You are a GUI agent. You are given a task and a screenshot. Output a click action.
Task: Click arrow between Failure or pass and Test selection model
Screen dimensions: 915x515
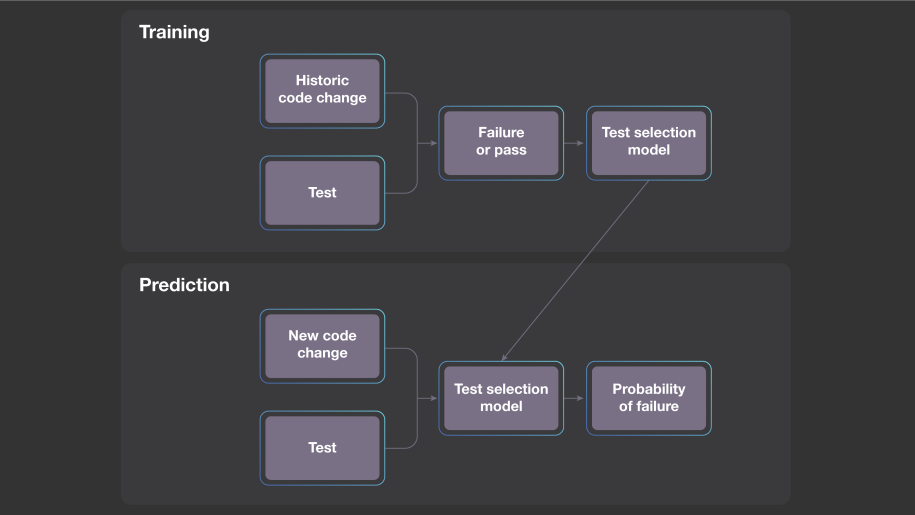574,143
